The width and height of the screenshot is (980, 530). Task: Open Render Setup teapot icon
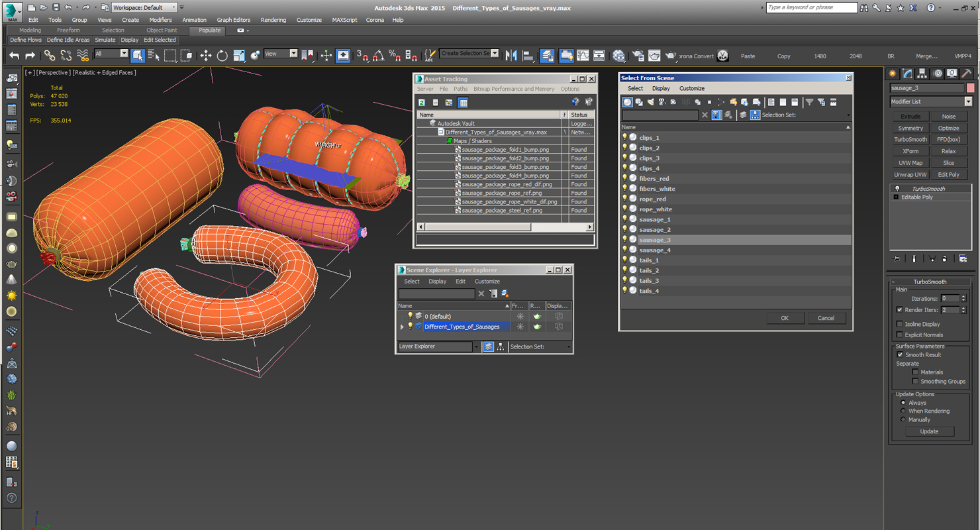pos(638,56)
